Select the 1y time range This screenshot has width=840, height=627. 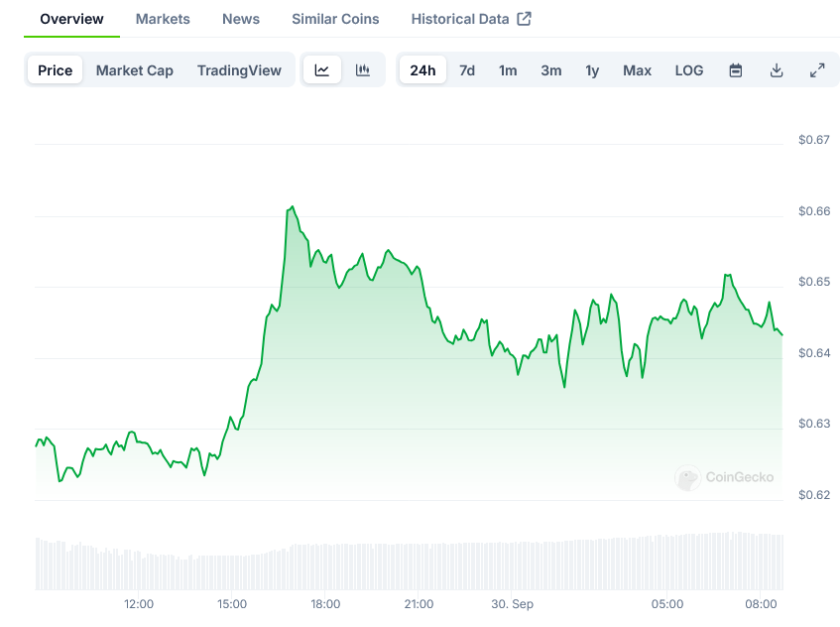592,70
